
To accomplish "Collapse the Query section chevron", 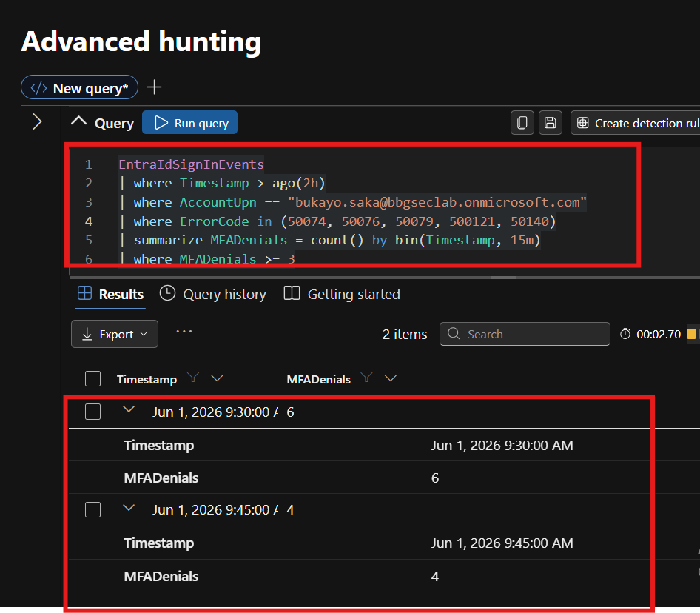I will click(x=79, y=121).
